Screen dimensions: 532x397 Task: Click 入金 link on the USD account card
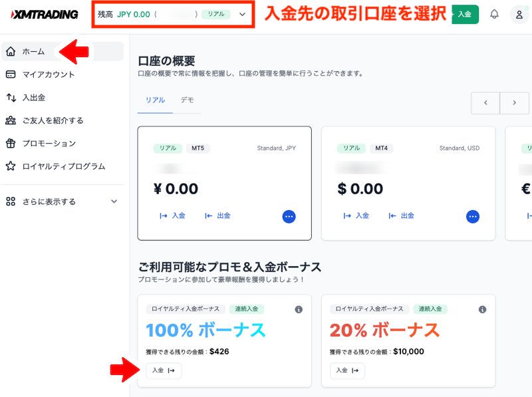(356, 216)
